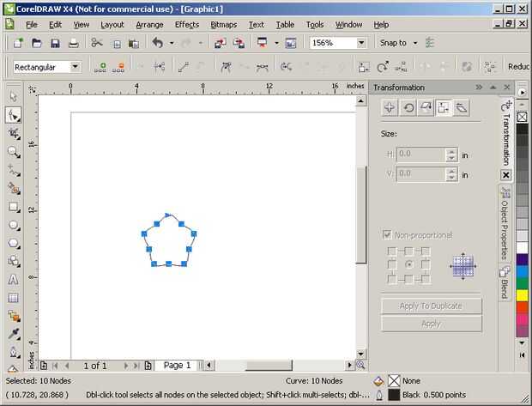
Task: Toggle the Non-proportional checkbox
Action: click(x=387, y=235)
